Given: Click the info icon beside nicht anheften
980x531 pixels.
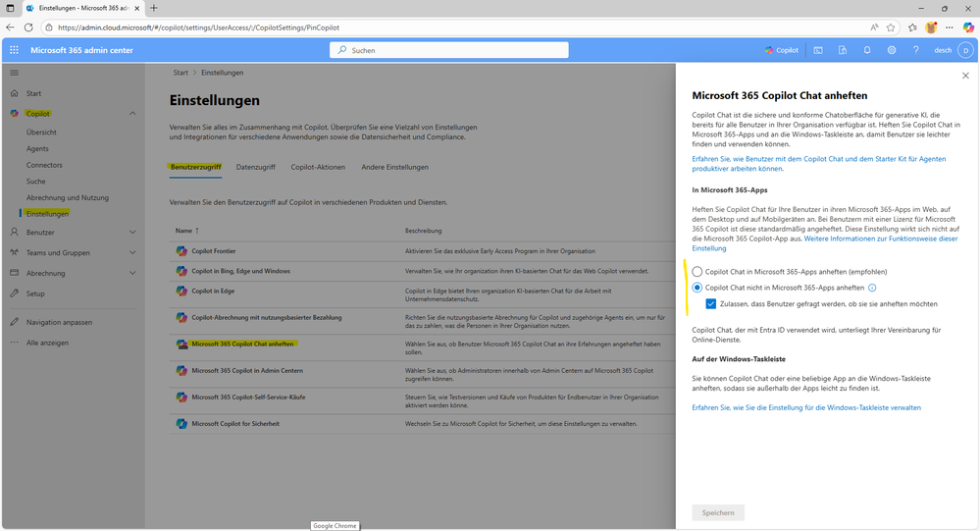Looking at the screenshot, I should pyautogui.click(x=872, y=288).
